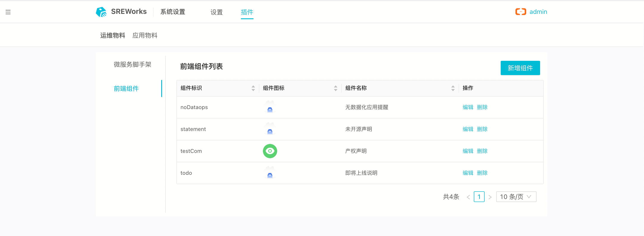Click the previous page arrow
This screenshot has width=644, height=236.
(x=468, y=197)
